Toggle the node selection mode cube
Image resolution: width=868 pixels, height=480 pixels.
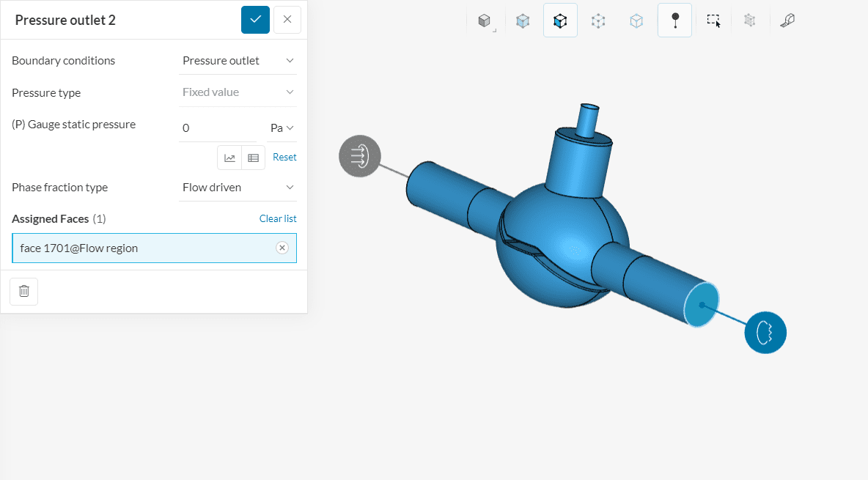click(x=598, y=21)
